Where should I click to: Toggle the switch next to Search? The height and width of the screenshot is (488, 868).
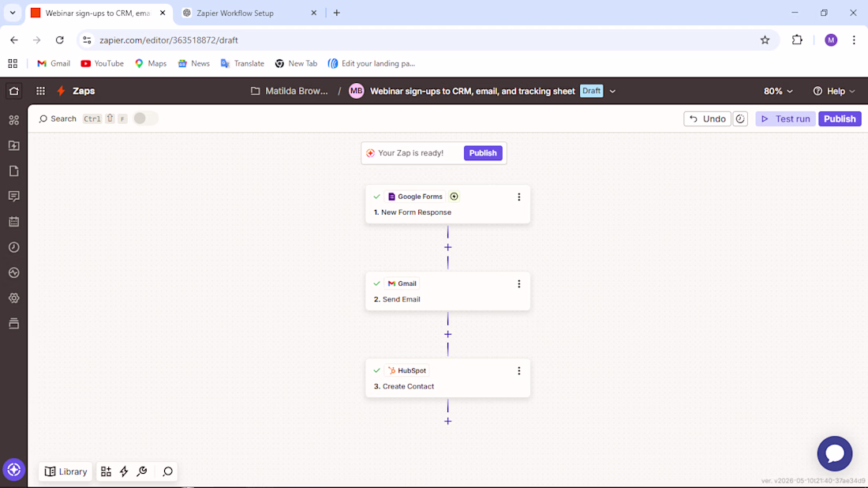[145, 118]
